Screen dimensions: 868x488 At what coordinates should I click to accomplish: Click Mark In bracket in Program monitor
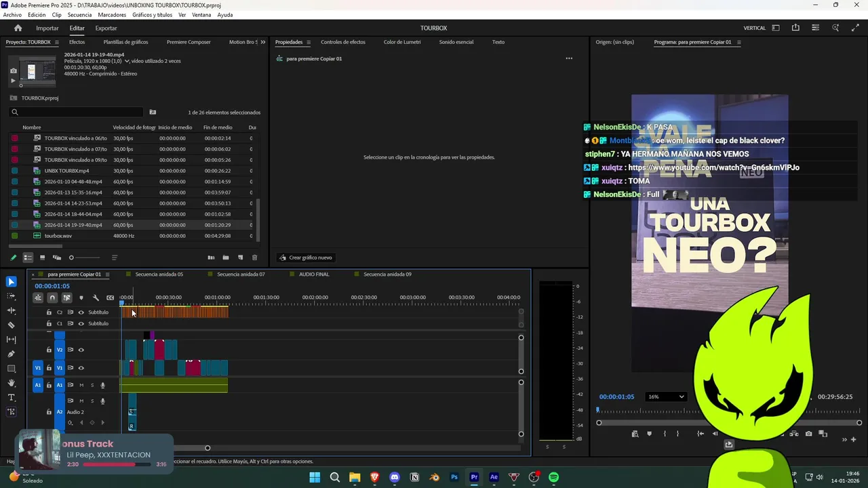pos(665,434)
